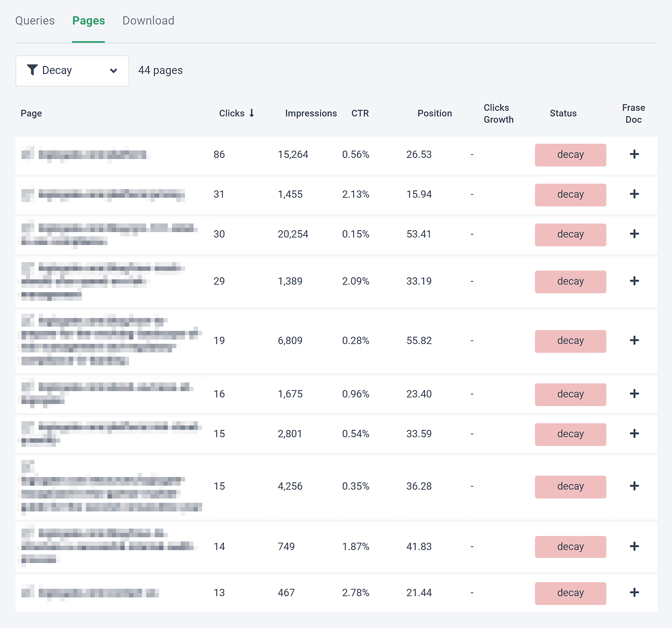Viewport: 672px width, 628px height.
Task: Click the plus icon on the last row
Action: tap(634, 593)
